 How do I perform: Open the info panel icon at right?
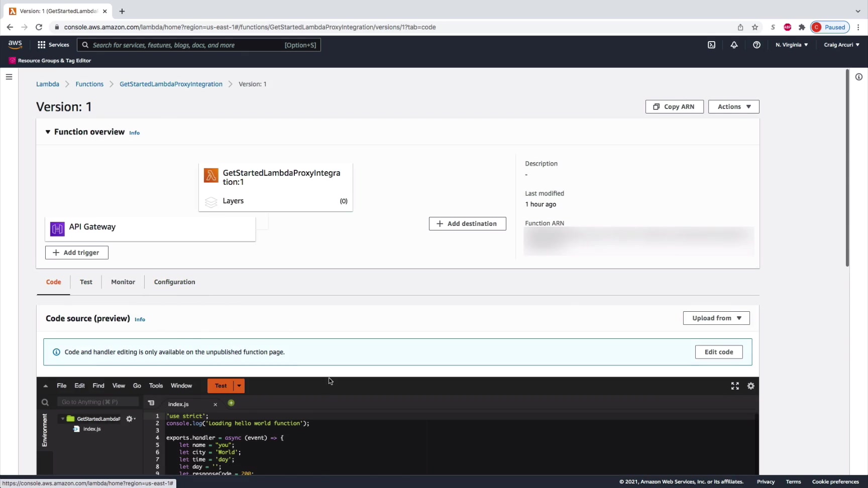click(859, 77)
